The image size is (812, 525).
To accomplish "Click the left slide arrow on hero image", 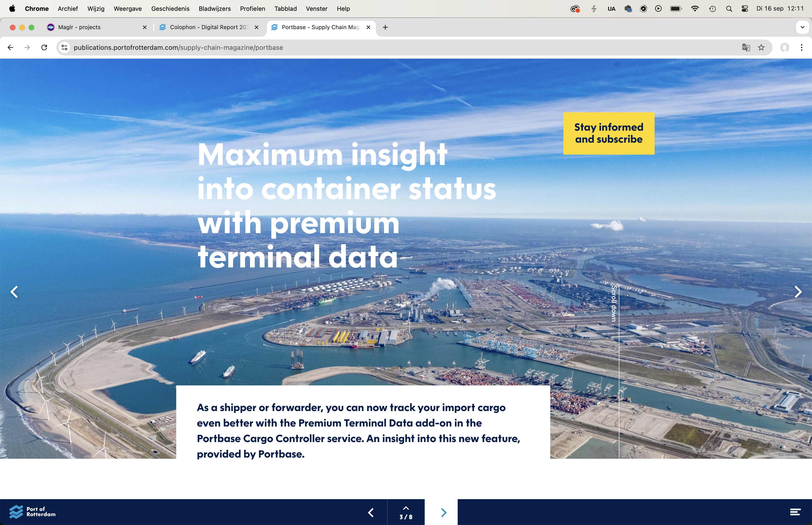I will point(14,292).
